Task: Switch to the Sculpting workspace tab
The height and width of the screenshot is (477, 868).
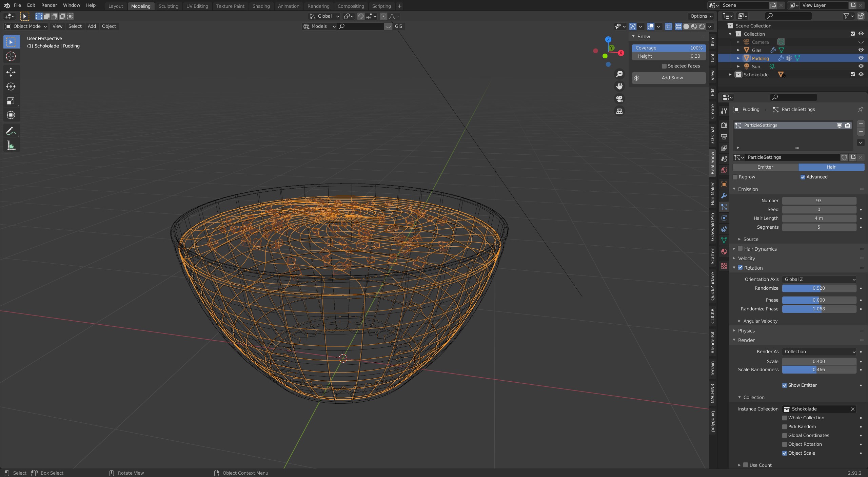Action: point(168,6)
